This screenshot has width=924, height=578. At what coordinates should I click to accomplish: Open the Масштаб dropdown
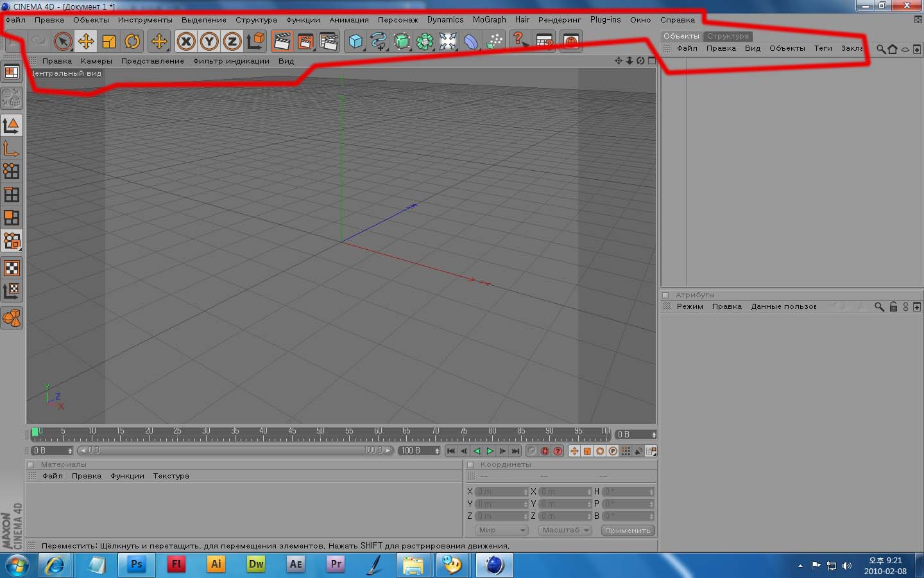[x=564, y=530]
